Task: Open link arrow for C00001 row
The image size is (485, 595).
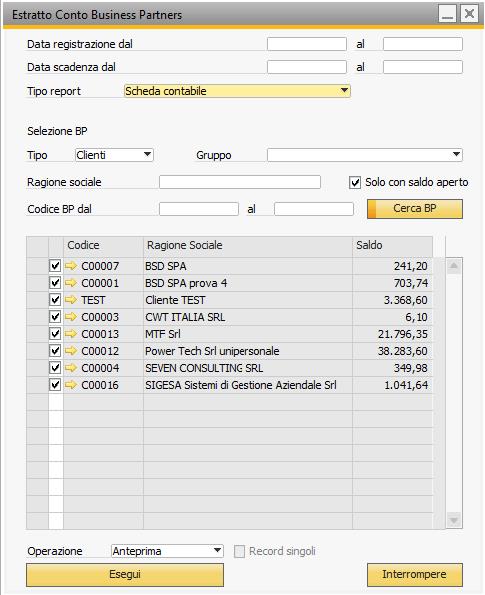Action: tap(71, 283)
